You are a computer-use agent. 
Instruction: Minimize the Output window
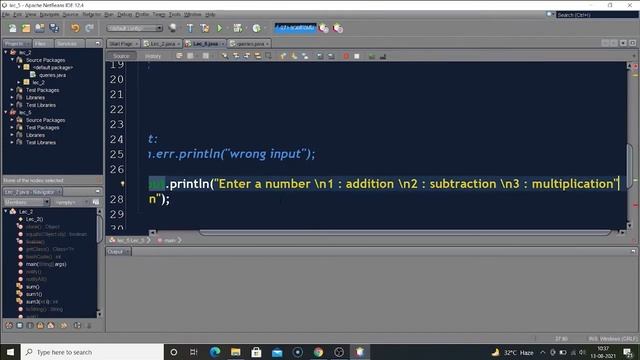pyautogui.click(x=633, y=251)
